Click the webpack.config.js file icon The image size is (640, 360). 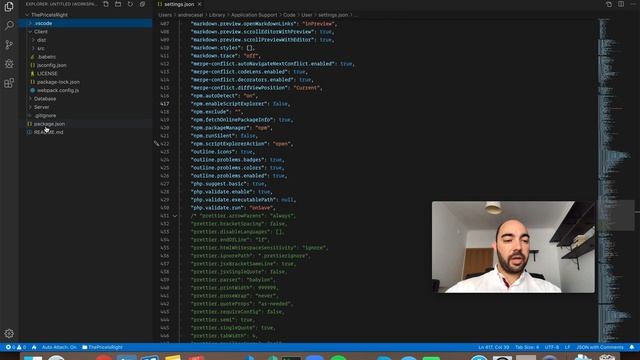pyautogui.click(x=33, y=90)
